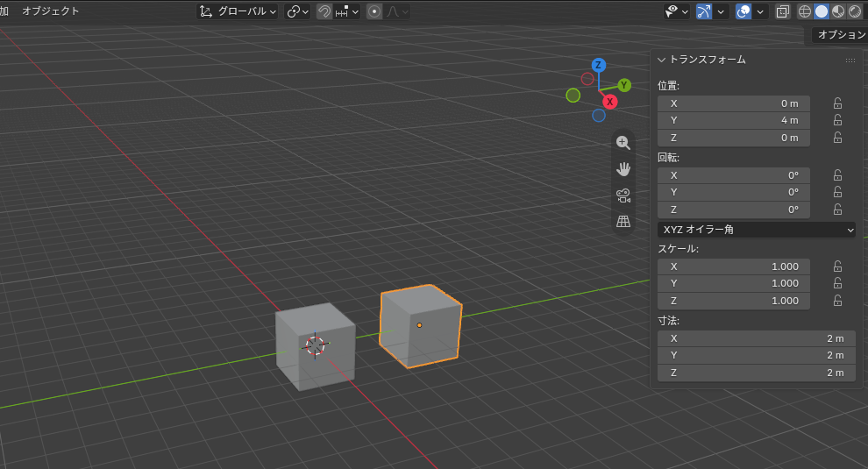Toggle X-ray view
This screenshot has width=868, height=469.
click(782, 11)
